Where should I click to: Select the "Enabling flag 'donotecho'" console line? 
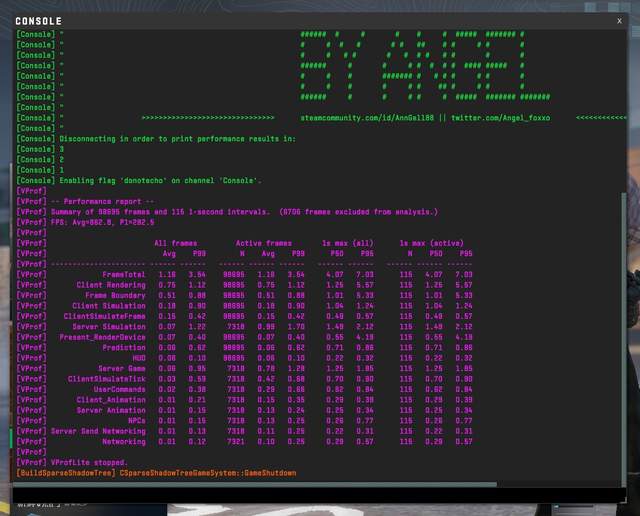click(x=139, y=180)
